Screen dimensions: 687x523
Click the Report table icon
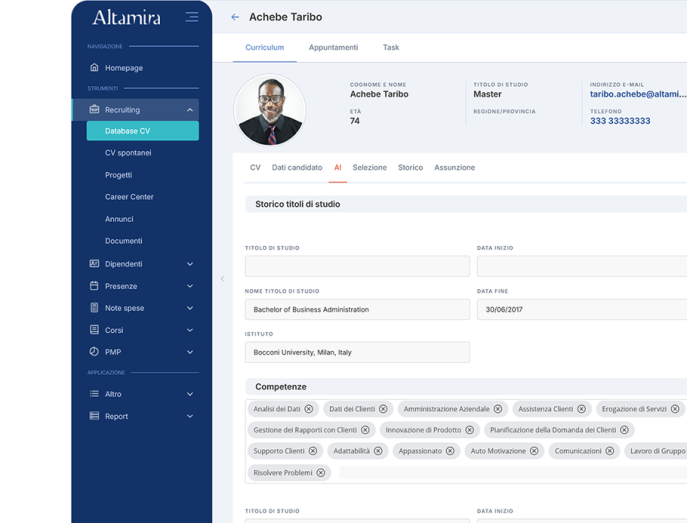[x=94, y=416]
